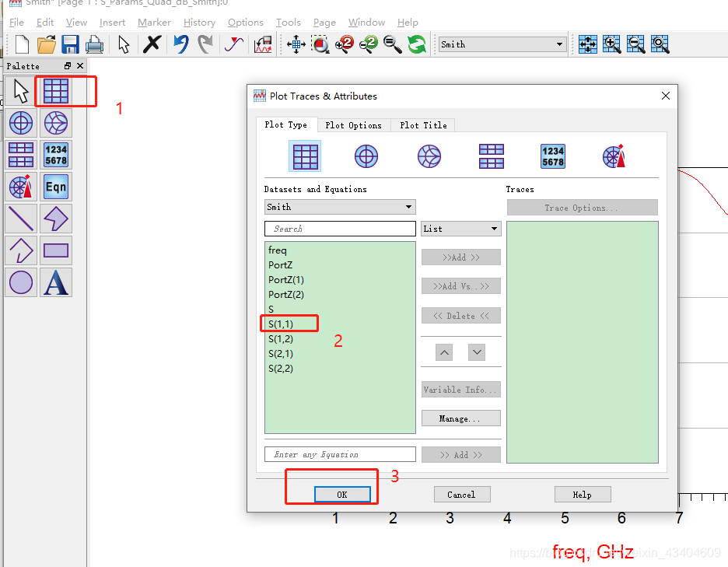Select freq in dataset list
This screenshot has width=728, height=567.
click(278, 250)
